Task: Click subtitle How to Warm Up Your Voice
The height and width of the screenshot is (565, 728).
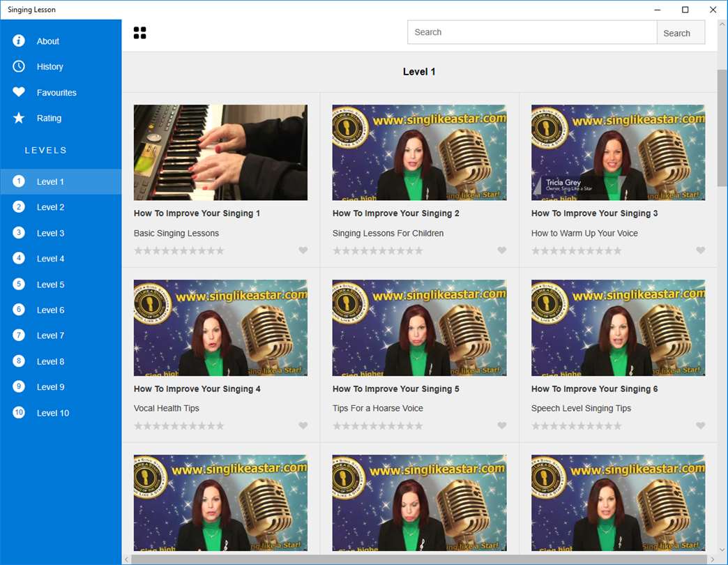Action: pos(584,233)
